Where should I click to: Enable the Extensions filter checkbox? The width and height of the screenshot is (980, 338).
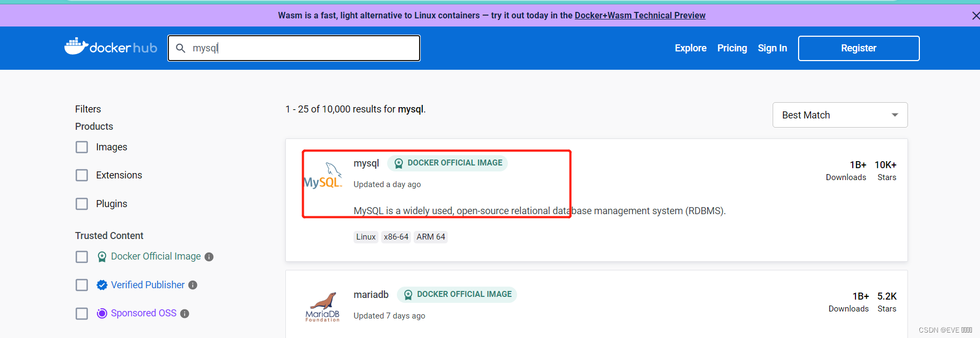tap(82, 175)
